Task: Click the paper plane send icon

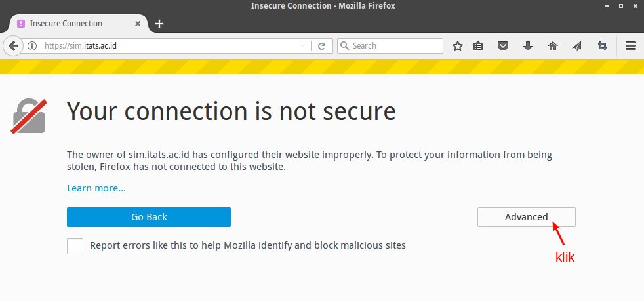Action: coord(577,46)
